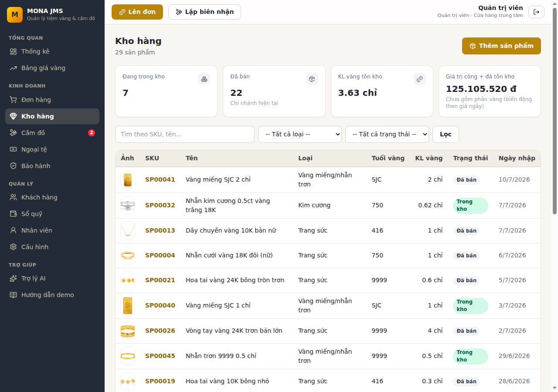Click the Bảo hành shield icon

[x=14, y=166]
